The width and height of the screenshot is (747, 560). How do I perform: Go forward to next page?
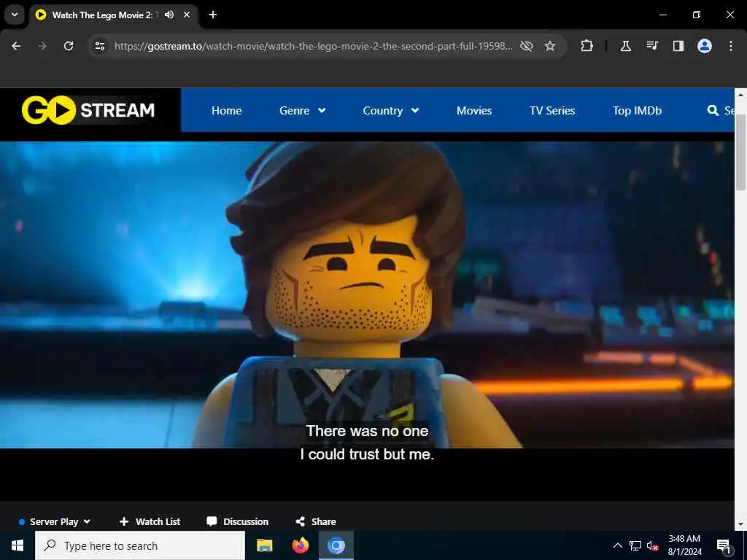tap(42, 46)
